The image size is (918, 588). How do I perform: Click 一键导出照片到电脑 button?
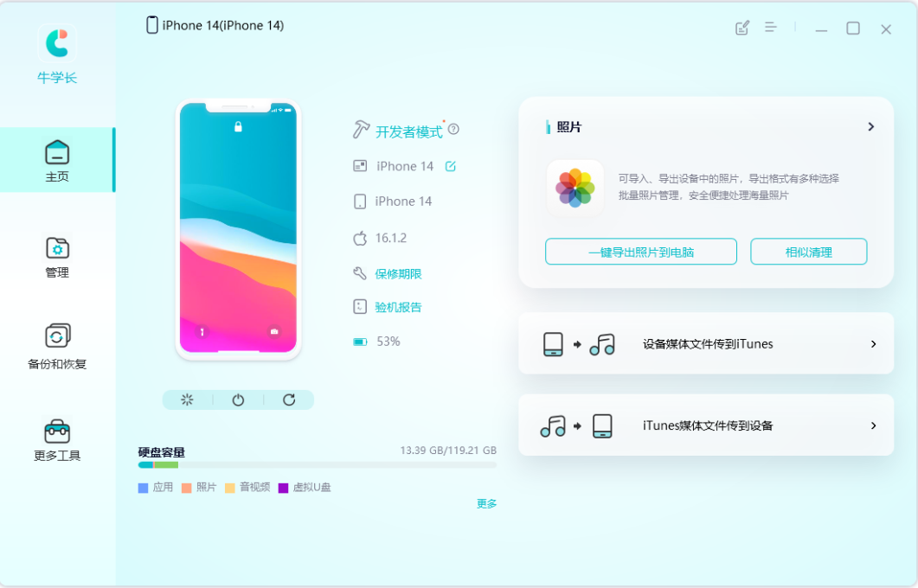pos(641,252)
